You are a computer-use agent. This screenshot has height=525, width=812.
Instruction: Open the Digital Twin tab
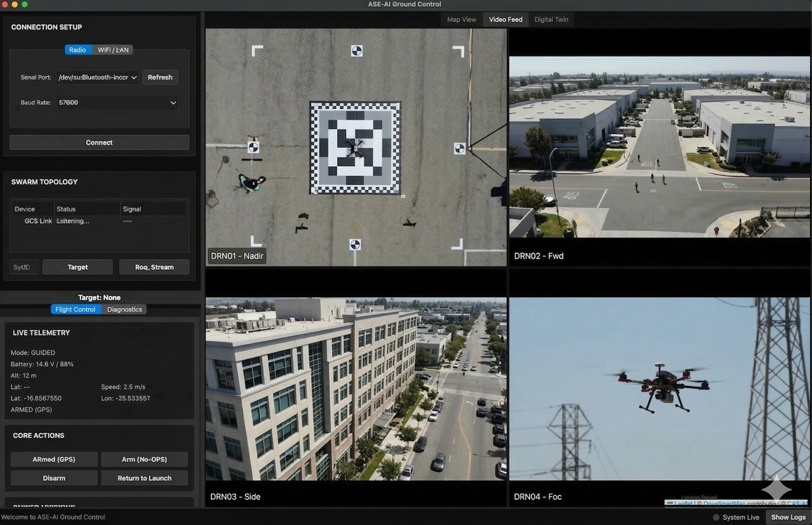pyautogui.click(x=551, y=20)
